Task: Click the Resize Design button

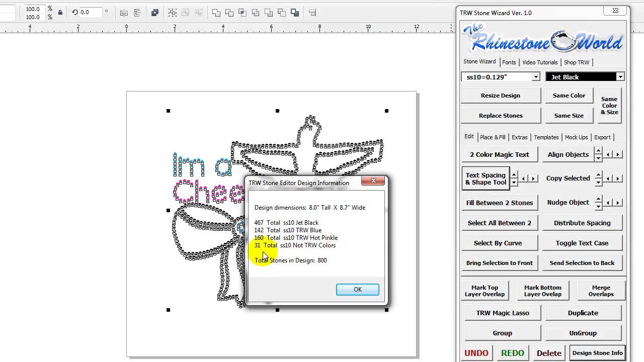Action: 501,96
